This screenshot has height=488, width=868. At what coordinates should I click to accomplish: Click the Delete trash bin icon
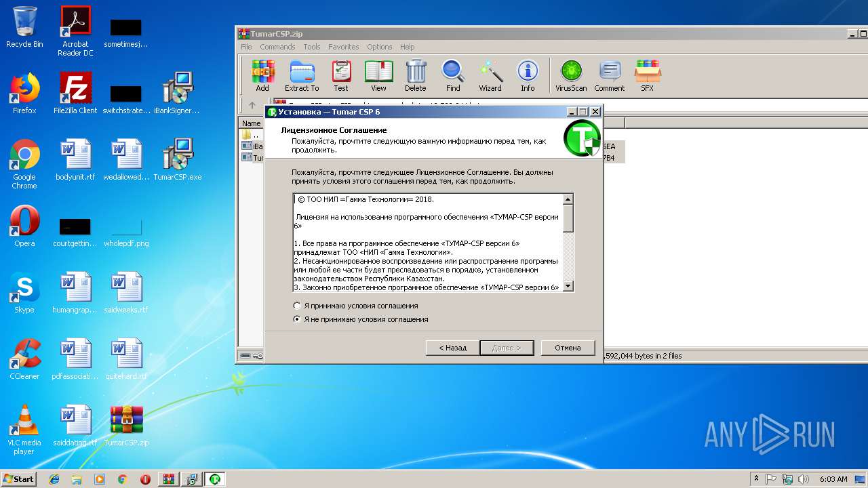[x=416, y=76]
